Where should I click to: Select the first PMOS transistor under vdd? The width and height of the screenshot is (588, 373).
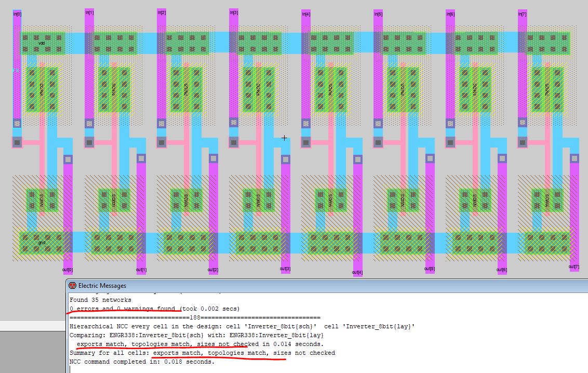pos(42,89)
